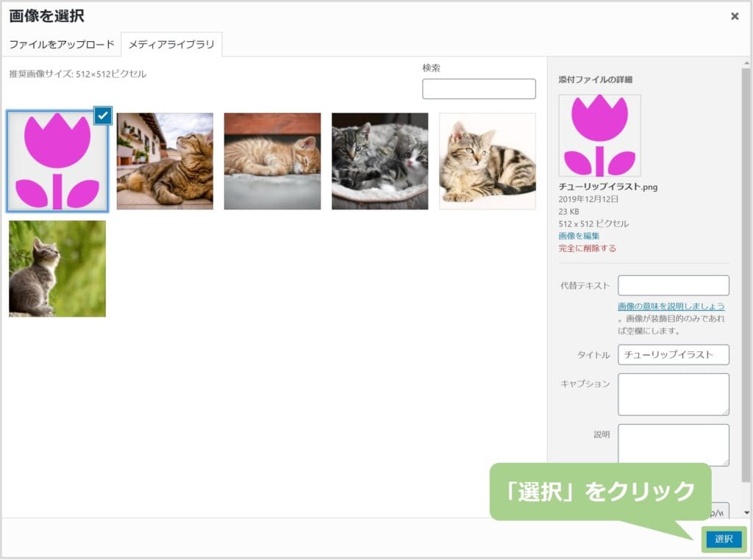The image size is (753, 560).
Task: Click file name チューリップイラスト.png
Action: point(607,187)
